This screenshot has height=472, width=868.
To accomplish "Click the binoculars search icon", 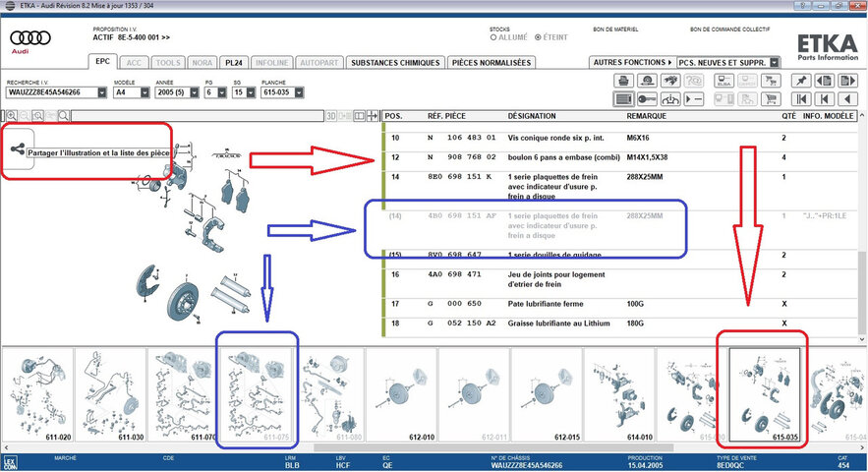I will 670,81.
